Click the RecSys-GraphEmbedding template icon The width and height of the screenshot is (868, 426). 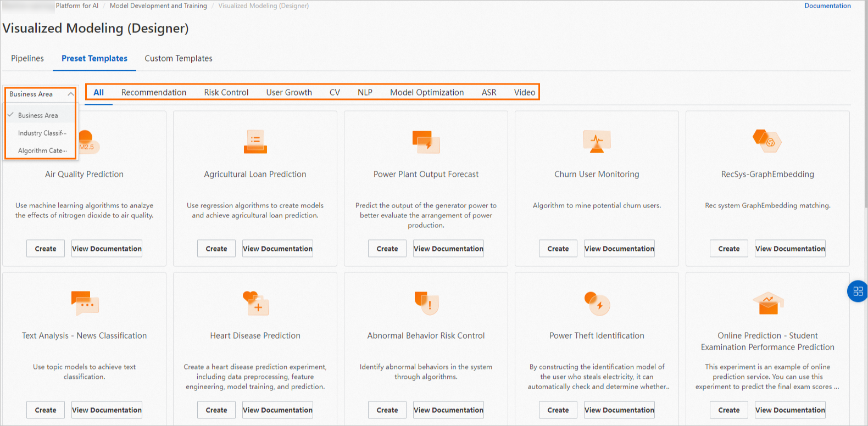click(767, 141)
